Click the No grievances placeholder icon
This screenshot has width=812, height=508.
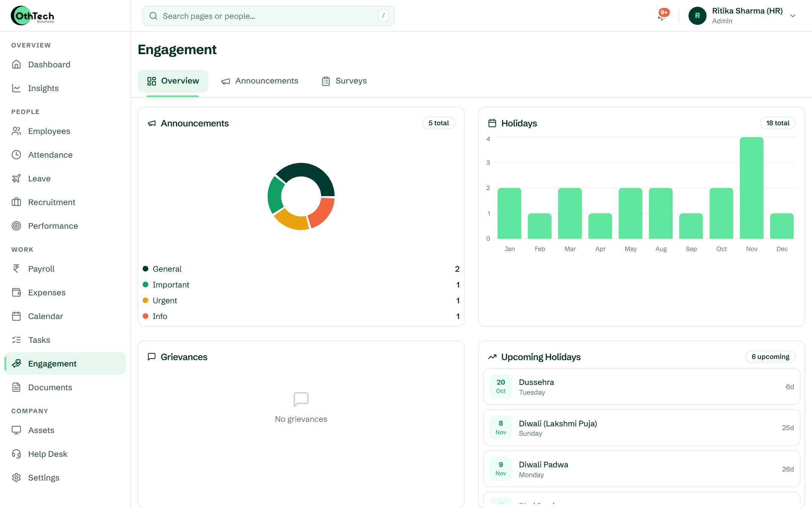click(301, 399)
